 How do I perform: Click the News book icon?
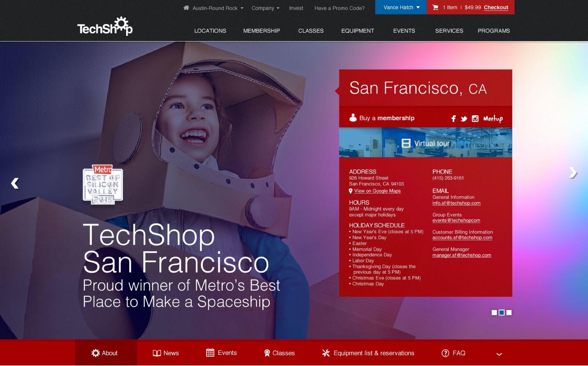[157, 353]
